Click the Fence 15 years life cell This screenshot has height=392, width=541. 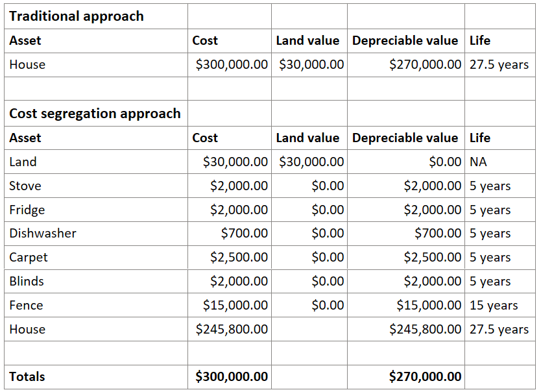[x=500, y=306]
